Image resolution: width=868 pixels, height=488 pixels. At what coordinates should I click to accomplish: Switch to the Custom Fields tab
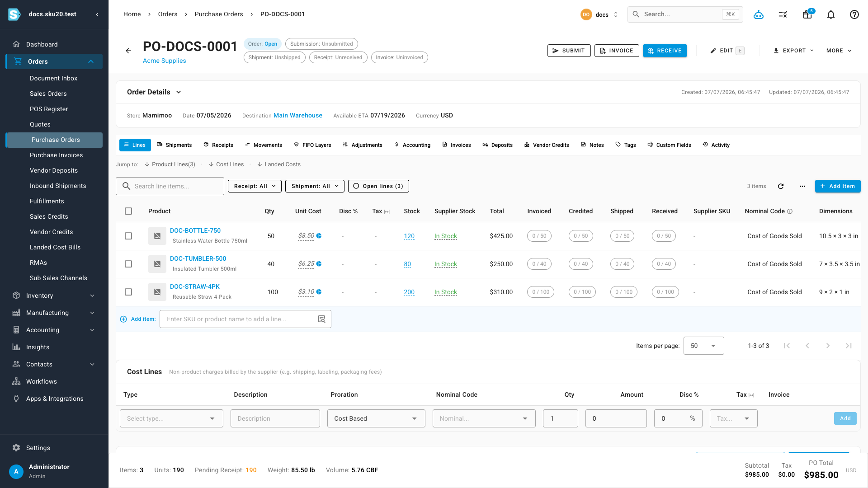click(670, 145)
